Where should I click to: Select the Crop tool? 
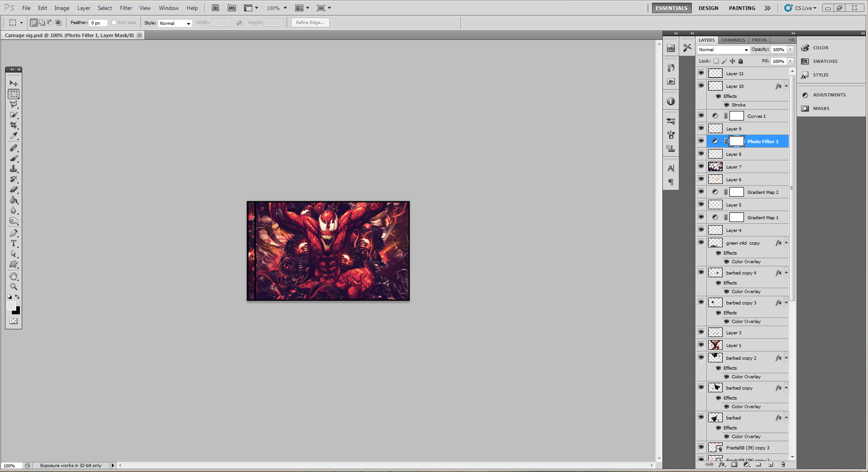click(14, 125)
